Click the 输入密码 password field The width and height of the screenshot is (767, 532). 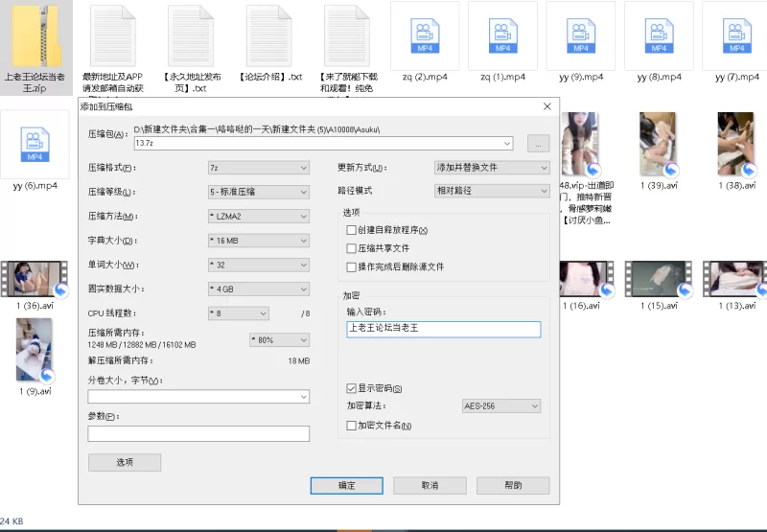coord(444,329)
